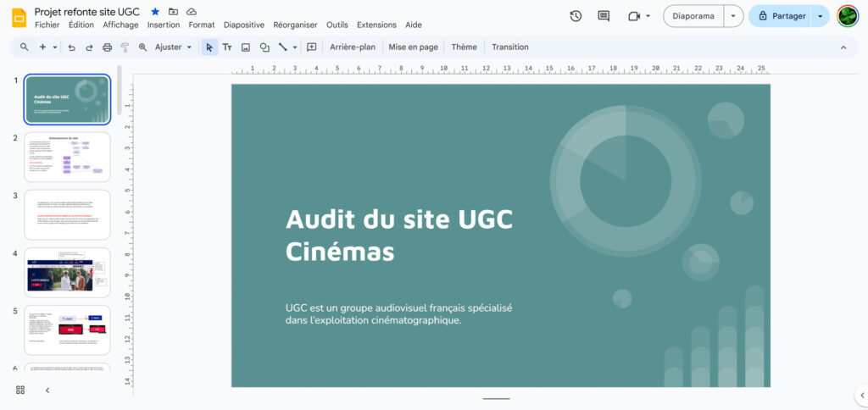Click the Mise en page button
Image resolution: width=868 pixels, height=410 pixels.
pos(413,47)
